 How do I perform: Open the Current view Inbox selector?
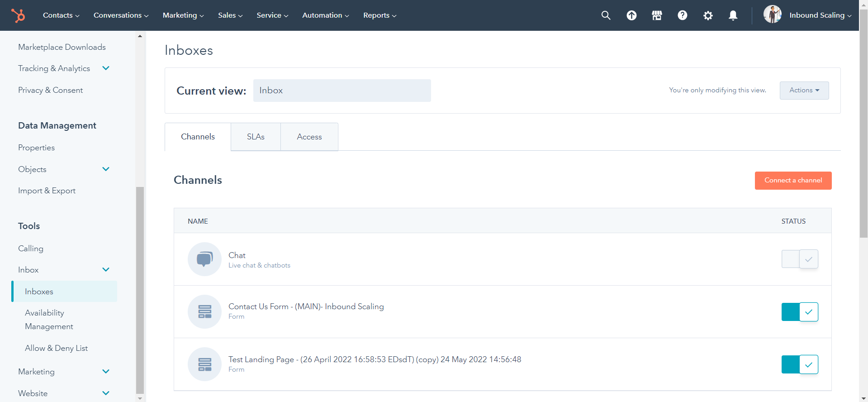point(342,91)
